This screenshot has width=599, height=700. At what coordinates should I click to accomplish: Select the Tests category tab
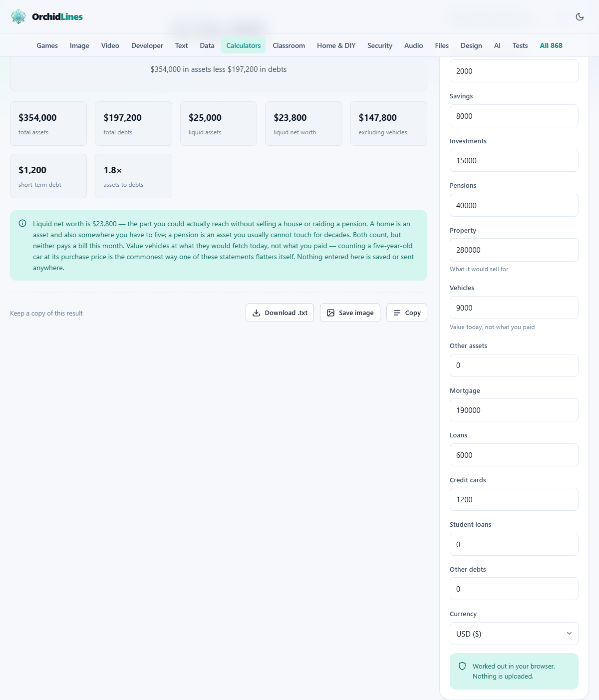pyautogui.click(x=520, y=45)
